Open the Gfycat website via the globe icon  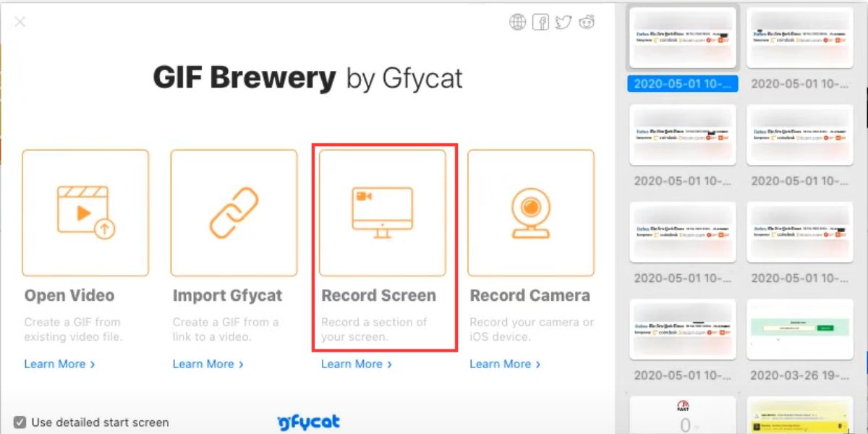click(517, 22)
